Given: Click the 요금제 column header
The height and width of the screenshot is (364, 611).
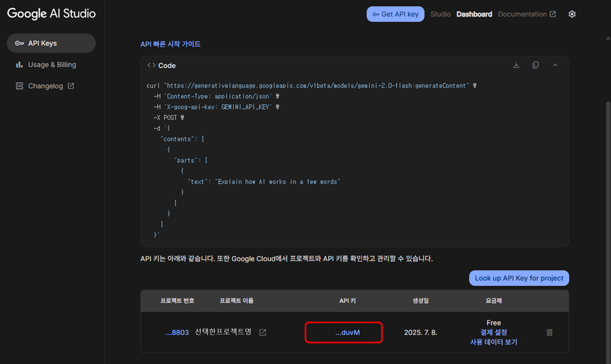Looking at the screenshot, I should [493, 301].
